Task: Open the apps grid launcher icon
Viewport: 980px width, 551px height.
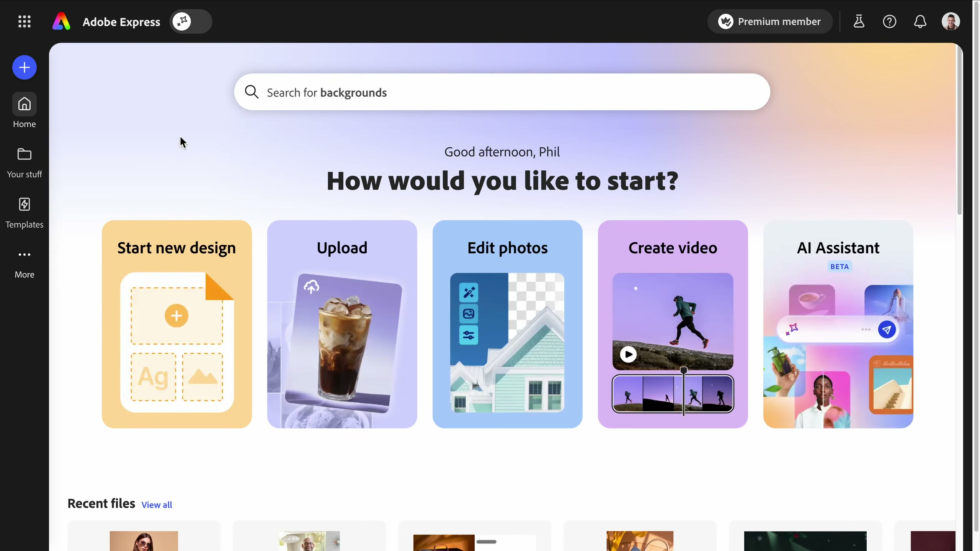Action: click(24, 21)
